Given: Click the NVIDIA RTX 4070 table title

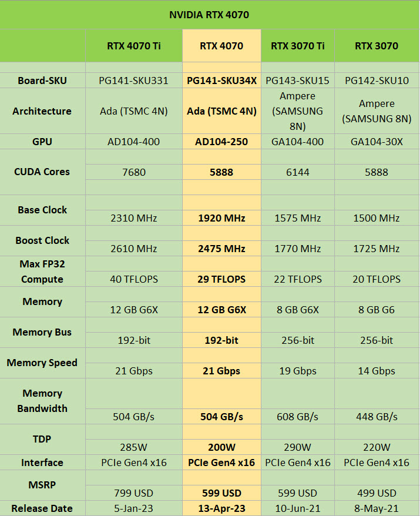Looking at the screenshot, I should tap(209, 15).
